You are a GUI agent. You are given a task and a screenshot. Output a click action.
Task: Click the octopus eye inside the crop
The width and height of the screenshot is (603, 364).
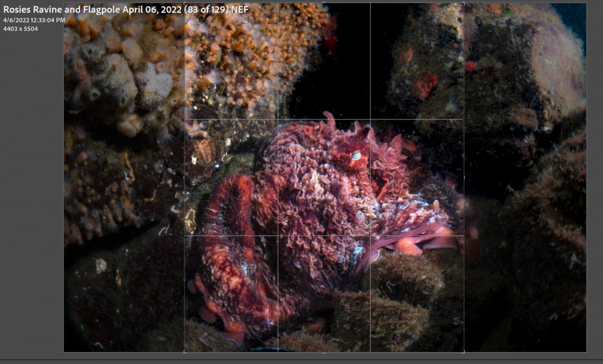356,155
